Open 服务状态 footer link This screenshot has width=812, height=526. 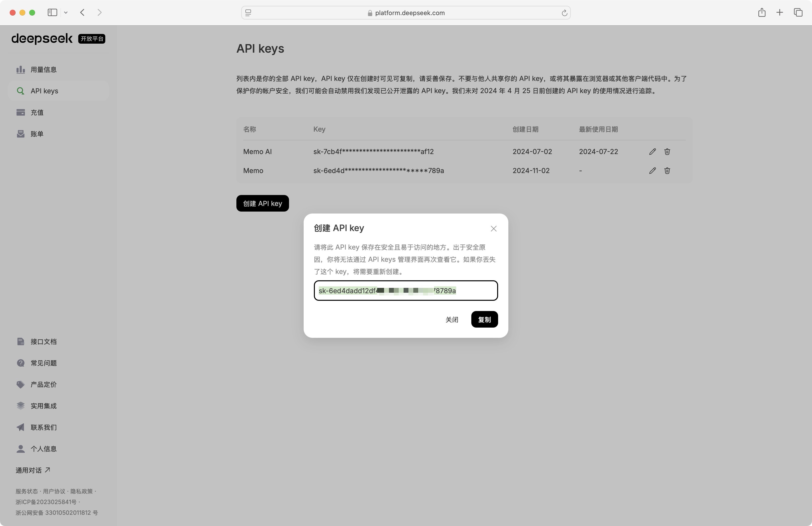[27, 492]
